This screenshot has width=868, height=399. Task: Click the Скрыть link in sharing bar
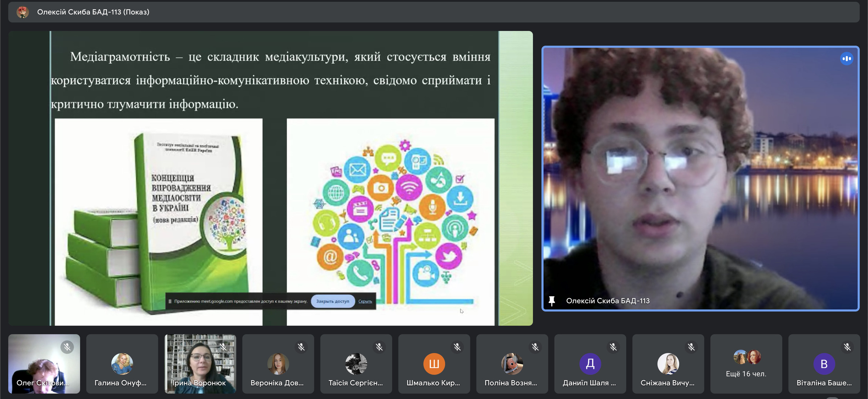[365, 301]
